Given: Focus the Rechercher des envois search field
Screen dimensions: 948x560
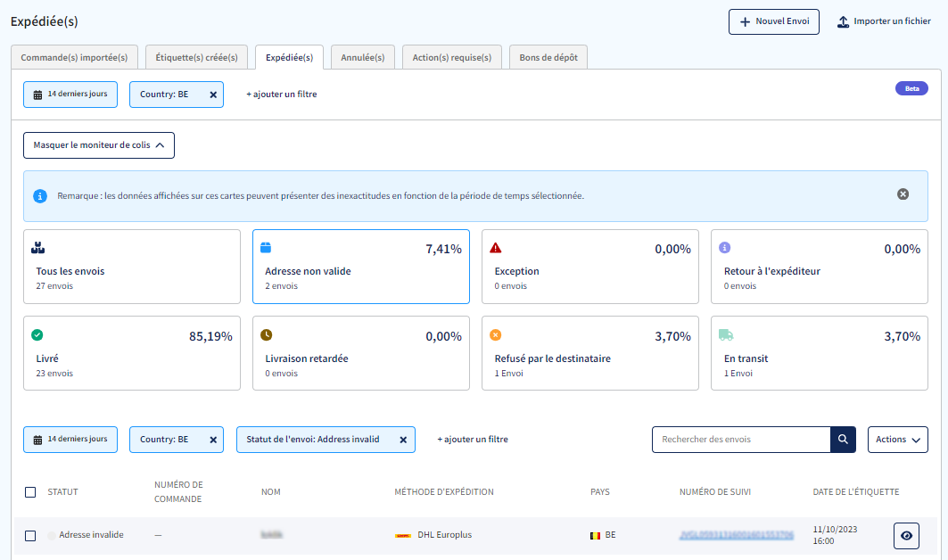Looking at the screenshot, I should [x=741, y=440].
